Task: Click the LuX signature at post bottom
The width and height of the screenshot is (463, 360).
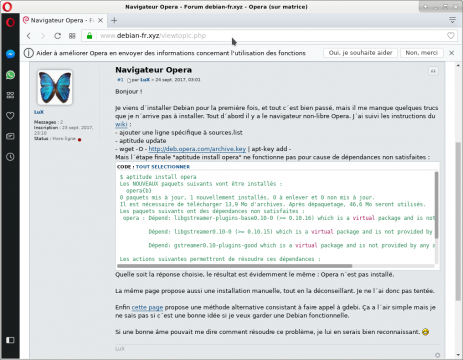Action: pos(120,349)
